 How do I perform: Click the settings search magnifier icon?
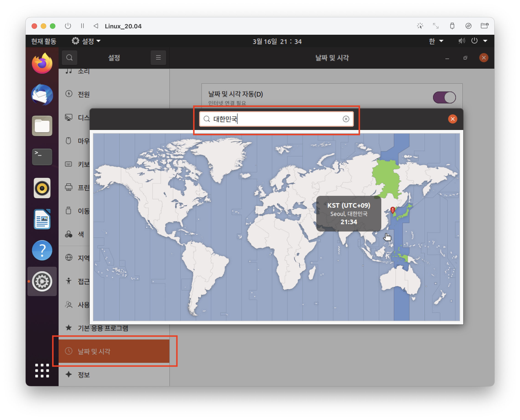tap(70, 58)
